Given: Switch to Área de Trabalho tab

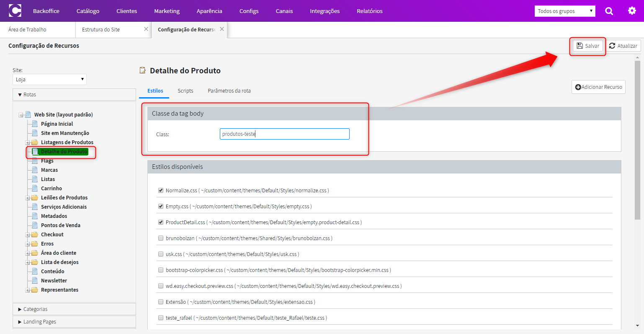Looking at the screenshot, I should [x=27, y=29].
